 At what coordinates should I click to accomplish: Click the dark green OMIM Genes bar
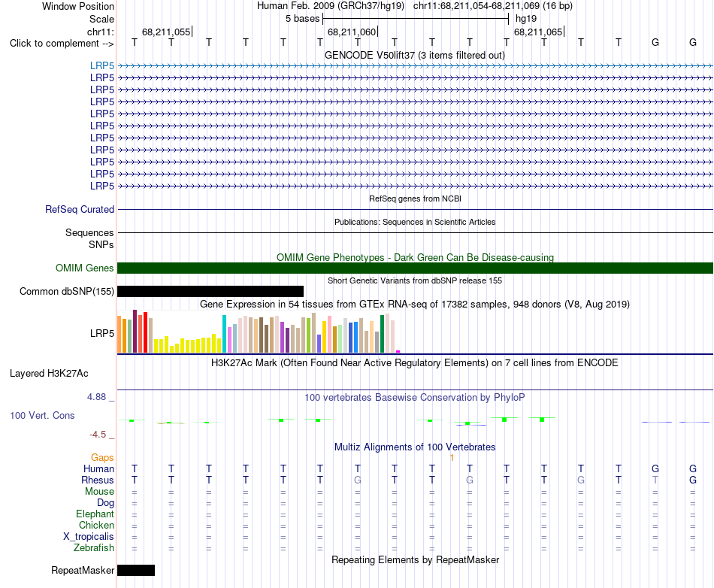[x=415, y=268]
